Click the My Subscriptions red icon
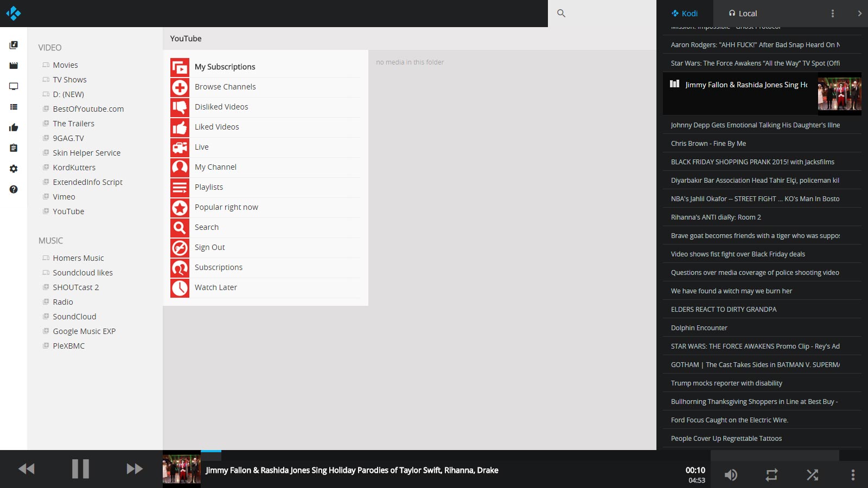 tap(180, 67)
